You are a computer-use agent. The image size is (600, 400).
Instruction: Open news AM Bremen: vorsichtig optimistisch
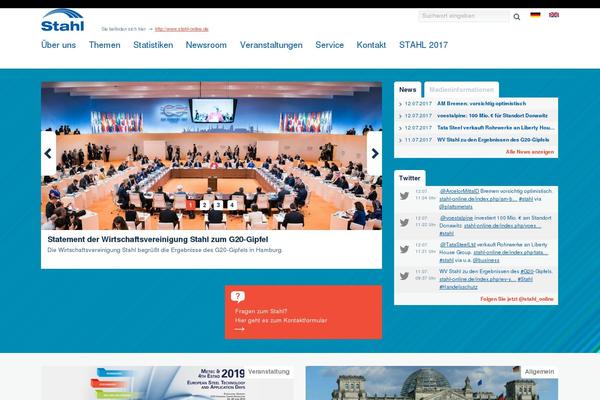[481, 104]
